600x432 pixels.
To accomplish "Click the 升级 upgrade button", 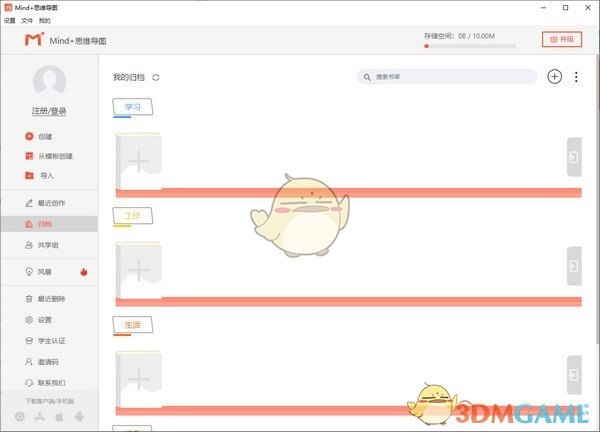I will (x=562, y=39).
